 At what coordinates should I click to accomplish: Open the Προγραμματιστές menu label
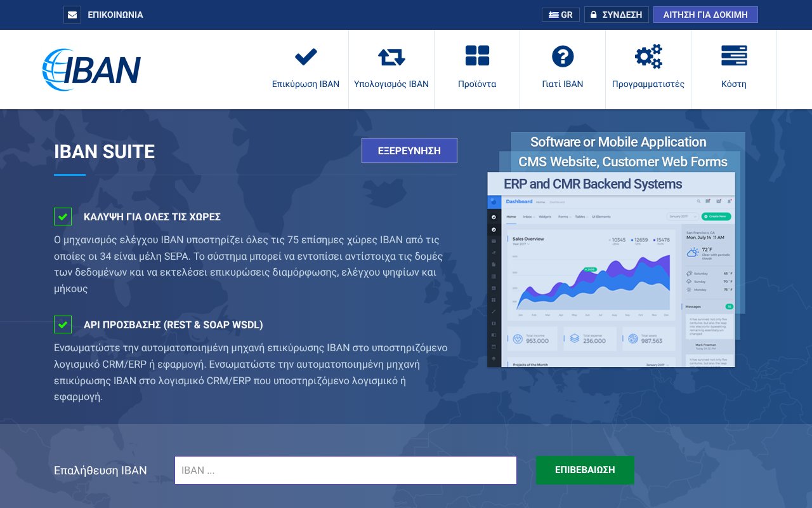[648, 84]
